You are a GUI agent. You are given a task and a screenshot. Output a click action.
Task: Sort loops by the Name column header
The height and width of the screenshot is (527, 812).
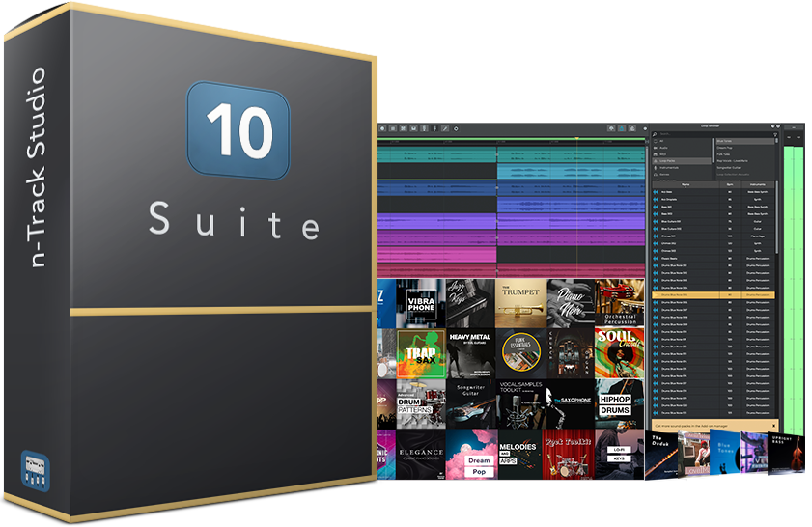686,182
